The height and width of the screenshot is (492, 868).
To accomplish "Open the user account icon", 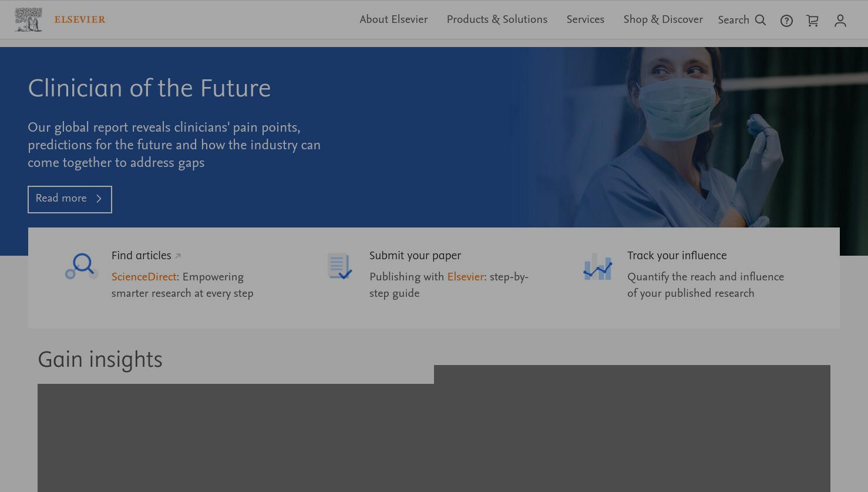I will click(x=840, y=21).
